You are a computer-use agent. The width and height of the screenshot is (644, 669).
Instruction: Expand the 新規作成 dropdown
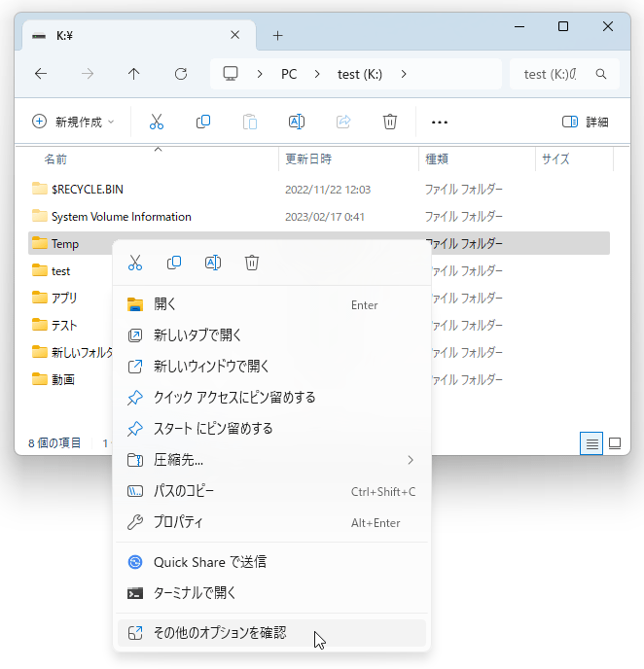click(x=74, y=122)
